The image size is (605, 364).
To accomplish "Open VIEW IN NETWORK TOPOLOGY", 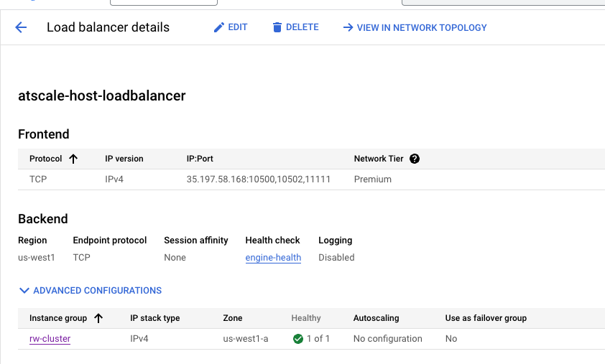I will coord(415,28).
